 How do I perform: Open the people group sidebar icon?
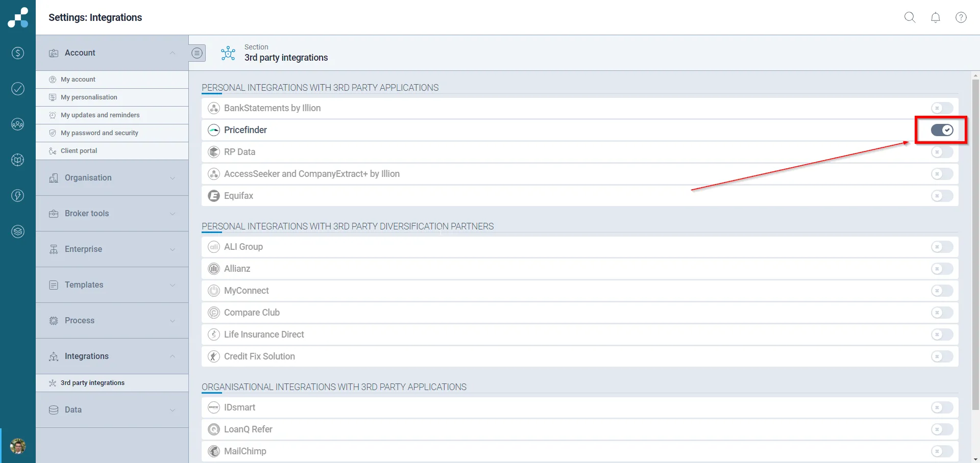point(18,124)
